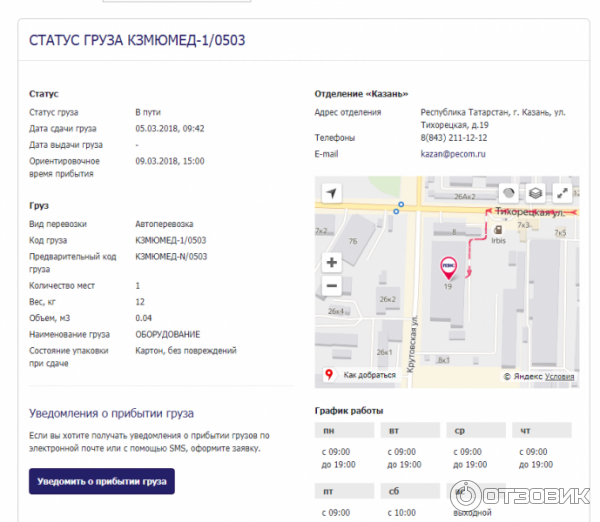This screenshot has height=522, width=600.
Task: Click the geolocation arrow on map
Action: (x=331, y=193)
